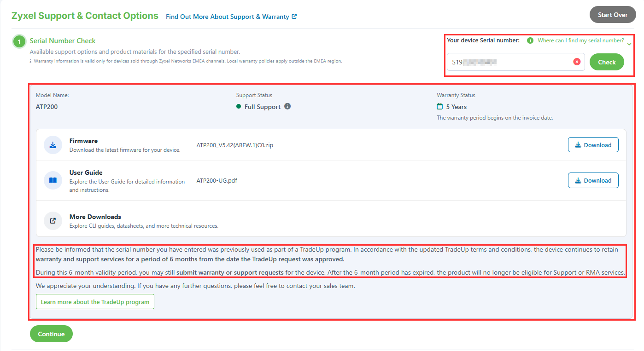Click the User Guide row title
Viewport: 644px width, 351px height.
(x=86, y=173)
